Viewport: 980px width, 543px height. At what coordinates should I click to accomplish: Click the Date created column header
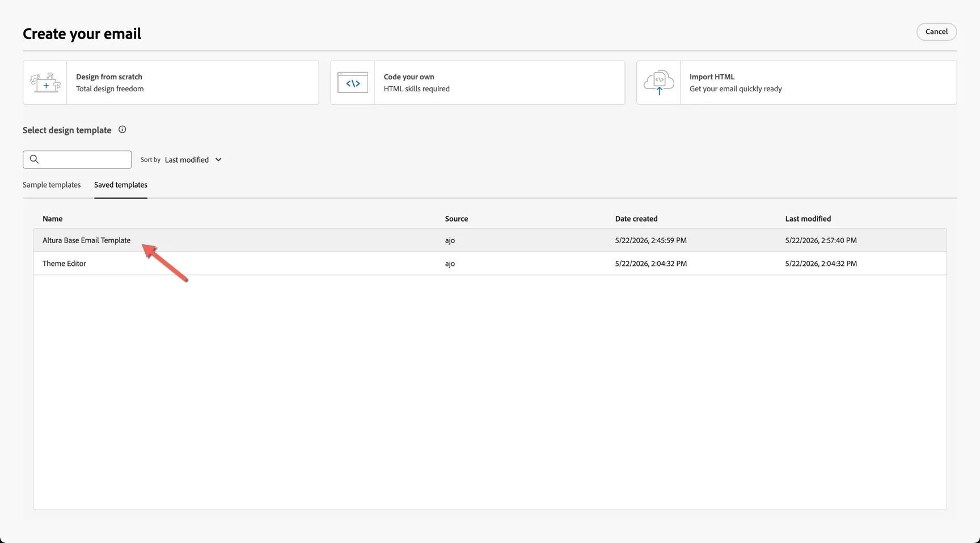(x=636, y=219)
